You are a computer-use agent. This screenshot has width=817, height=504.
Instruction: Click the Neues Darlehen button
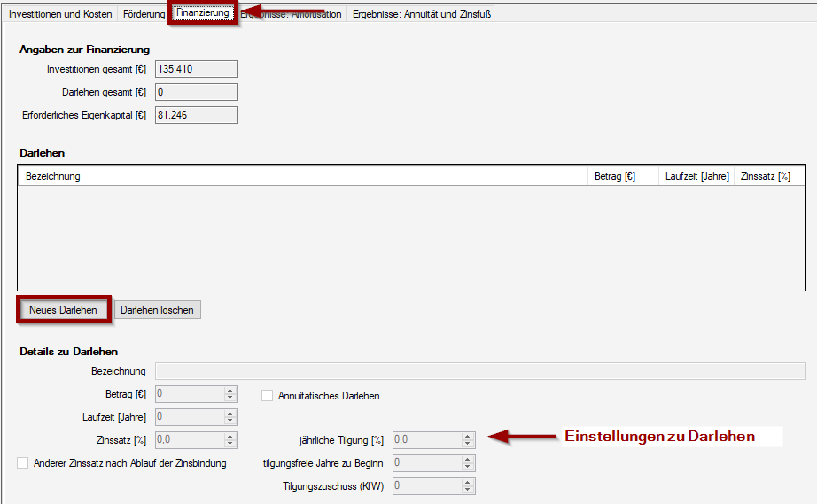(63, 310)
